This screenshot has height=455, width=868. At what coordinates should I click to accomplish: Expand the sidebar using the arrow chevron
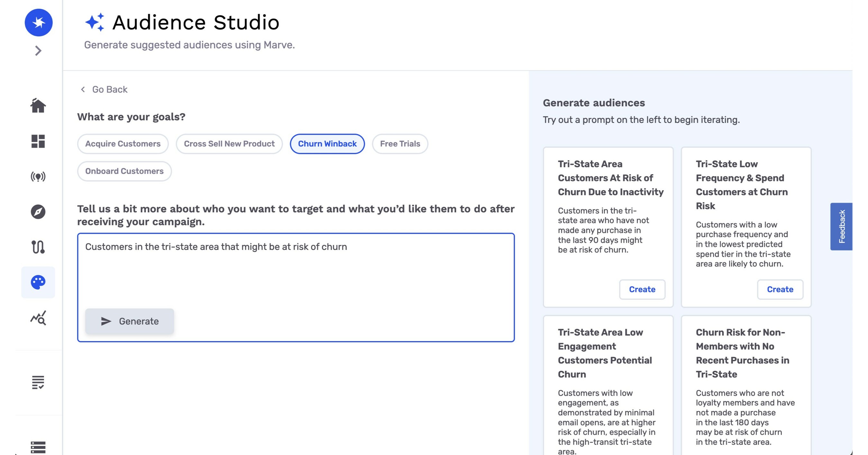pos(38,51)
